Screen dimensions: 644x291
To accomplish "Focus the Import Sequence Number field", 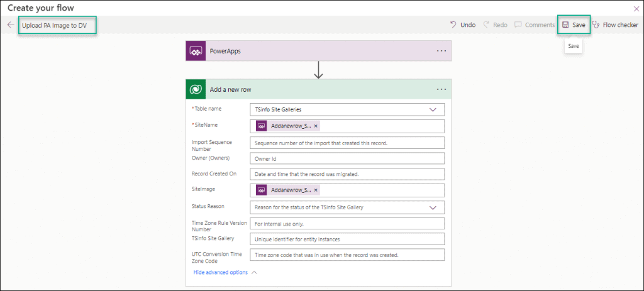I will pyautogui.click(x=347, y=143).
